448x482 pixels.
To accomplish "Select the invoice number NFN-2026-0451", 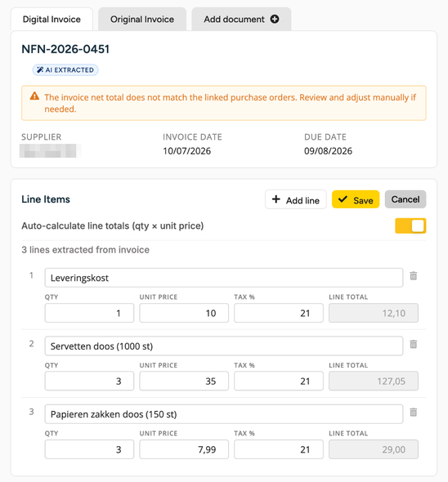I will [65, 49].
